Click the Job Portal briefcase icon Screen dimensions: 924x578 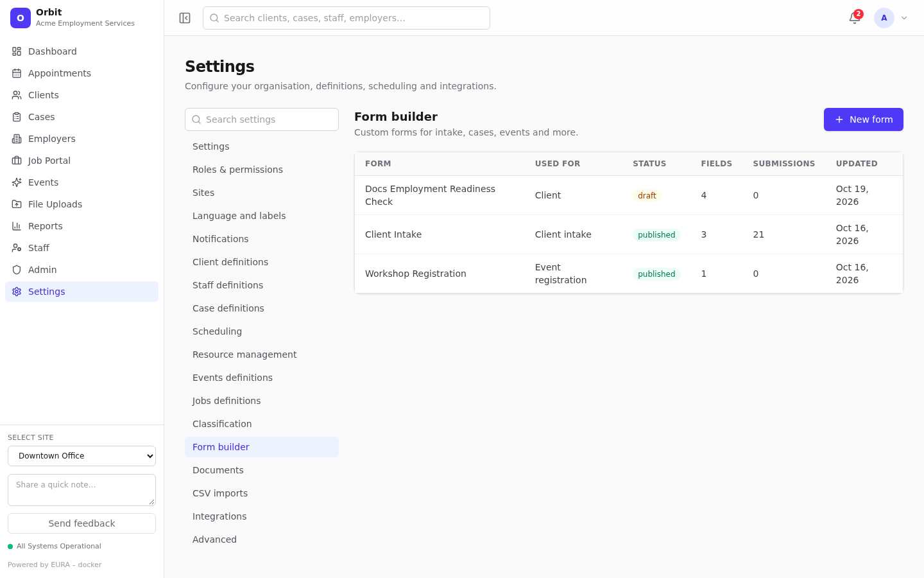tap(17, 161)
